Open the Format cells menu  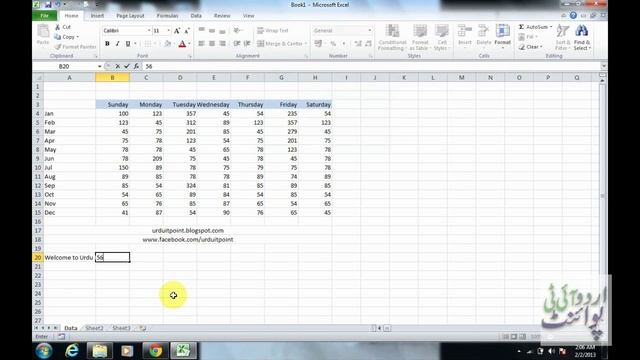[502, 36]
